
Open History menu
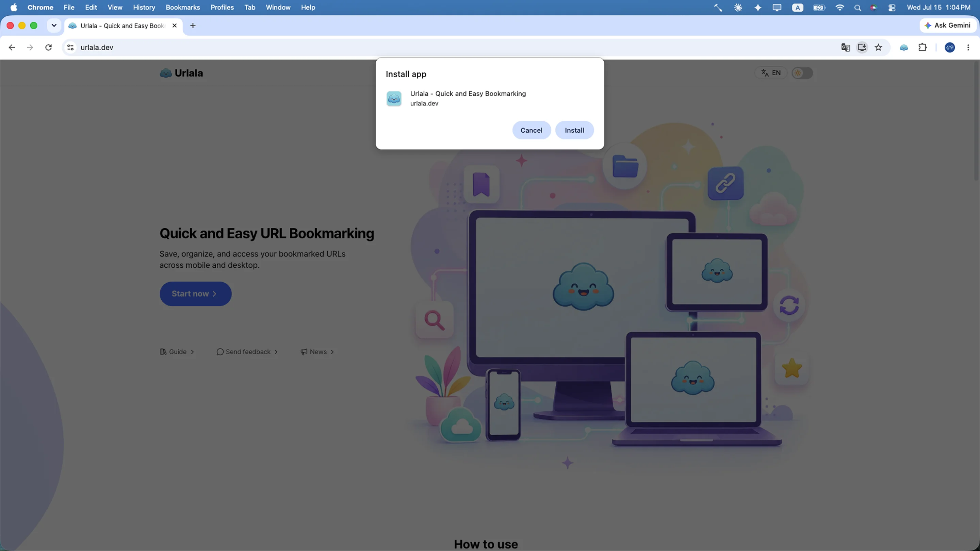click(144, 7)
